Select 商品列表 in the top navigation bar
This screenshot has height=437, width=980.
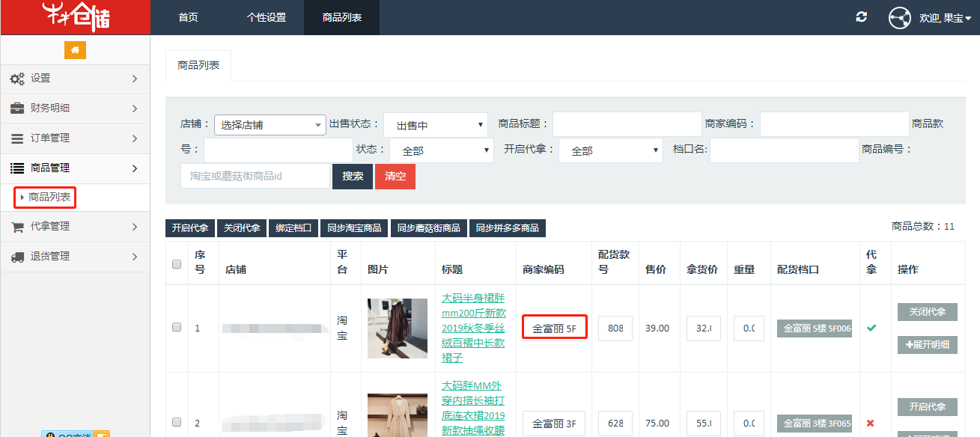(341, 17)
